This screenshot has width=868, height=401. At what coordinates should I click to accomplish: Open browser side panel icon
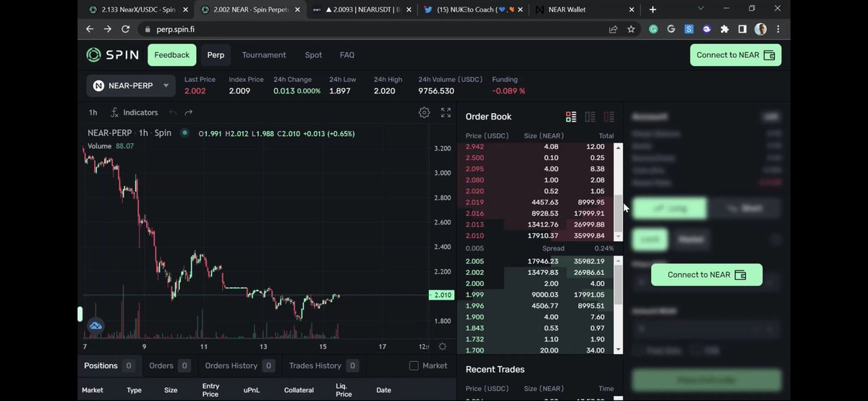coord(742,29)
